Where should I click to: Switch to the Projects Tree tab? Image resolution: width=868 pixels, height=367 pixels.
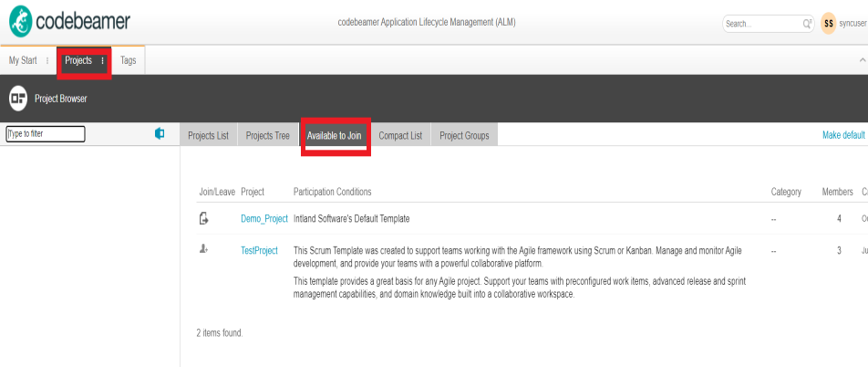click(x=268, y=136)
